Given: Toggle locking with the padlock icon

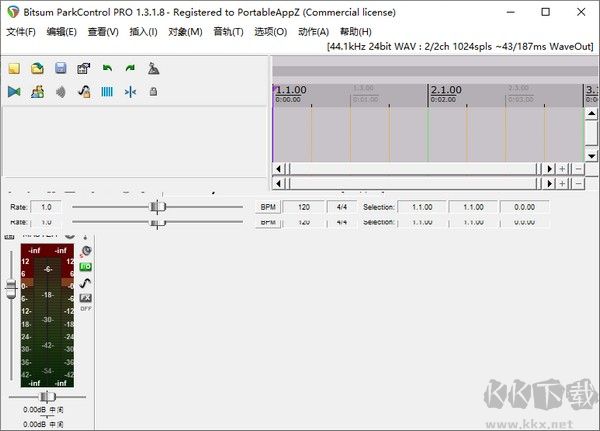Looking at the screenshot, I should (153, 91).
